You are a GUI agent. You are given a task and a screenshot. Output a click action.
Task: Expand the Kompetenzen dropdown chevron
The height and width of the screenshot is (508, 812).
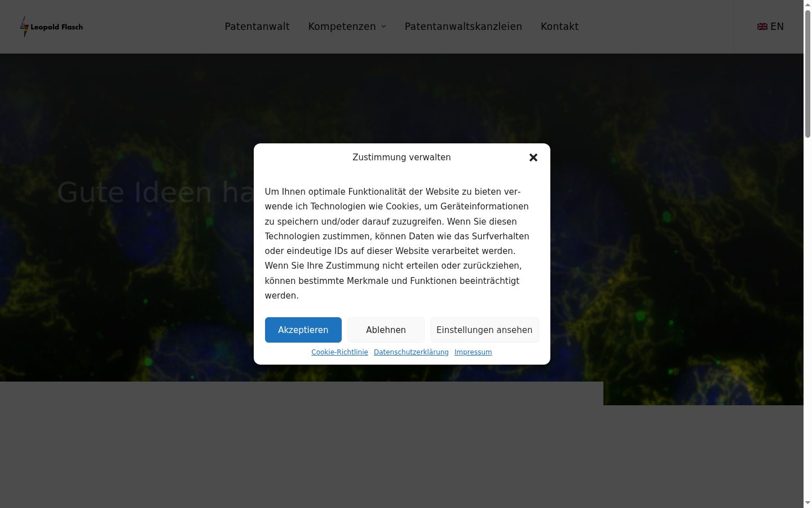[383, 27]
